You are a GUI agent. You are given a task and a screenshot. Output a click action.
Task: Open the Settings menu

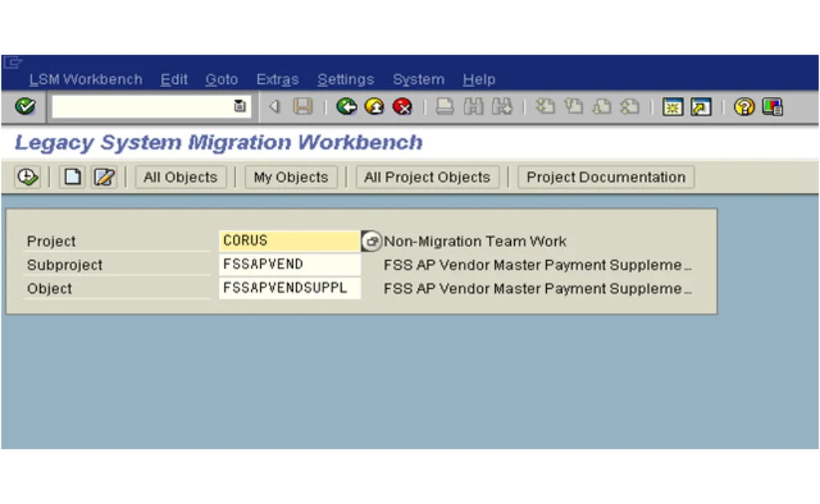point(345,79)
